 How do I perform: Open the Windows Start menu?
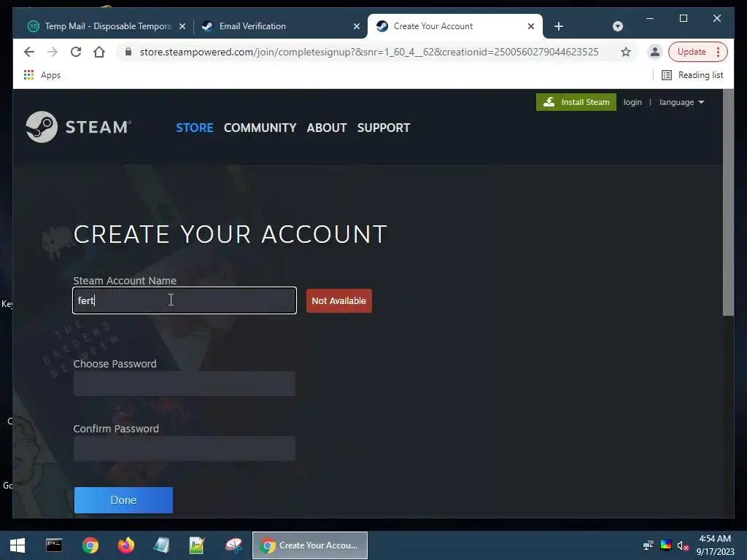point(18,545)
